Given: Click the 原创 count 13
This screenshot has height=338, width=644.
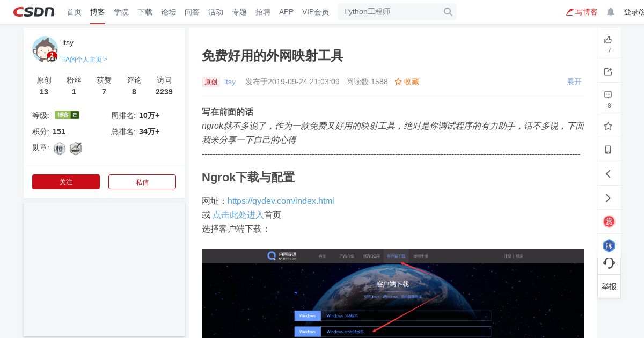Looking at the screenshot, I should tap(44, 92).
